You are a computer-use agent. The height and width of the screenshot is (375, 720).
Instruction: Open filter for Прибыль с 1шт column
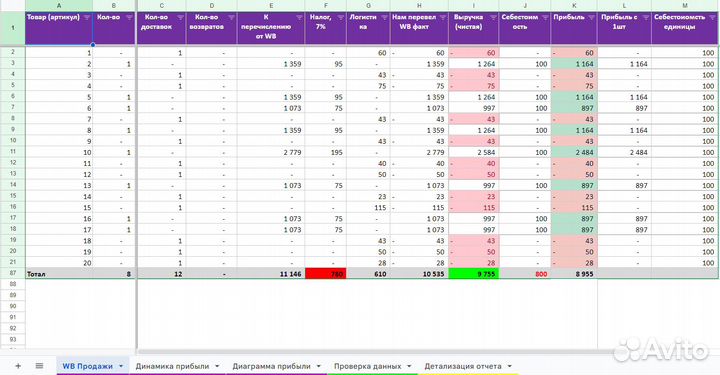645,17
